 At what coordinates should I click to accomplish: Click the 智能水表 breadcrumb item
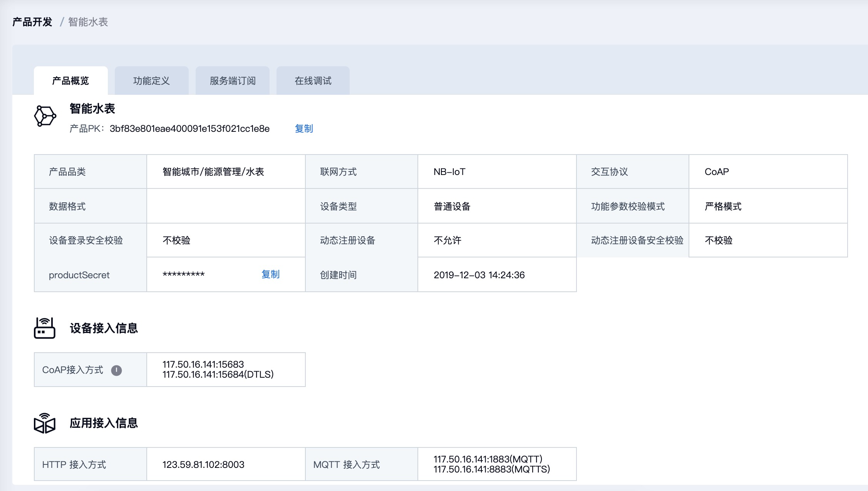click(x=88, y=22)
